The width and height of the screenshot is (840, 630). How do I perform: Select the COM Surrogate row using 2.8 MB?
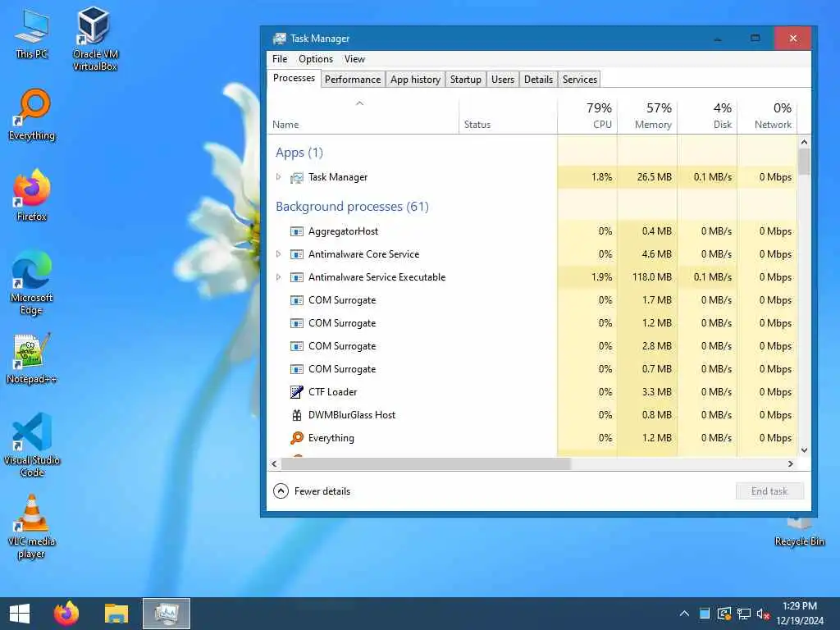(x=532, y=346)
